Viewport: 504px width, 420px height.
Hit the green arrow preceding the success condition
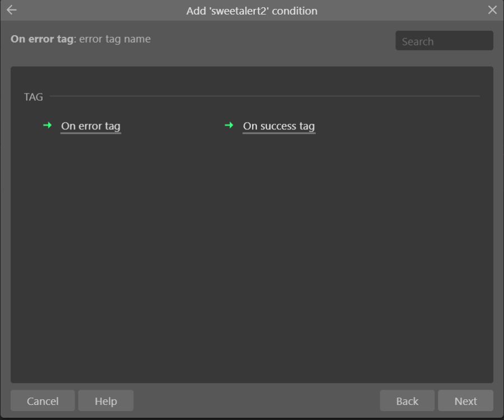(x=228, y=126)
